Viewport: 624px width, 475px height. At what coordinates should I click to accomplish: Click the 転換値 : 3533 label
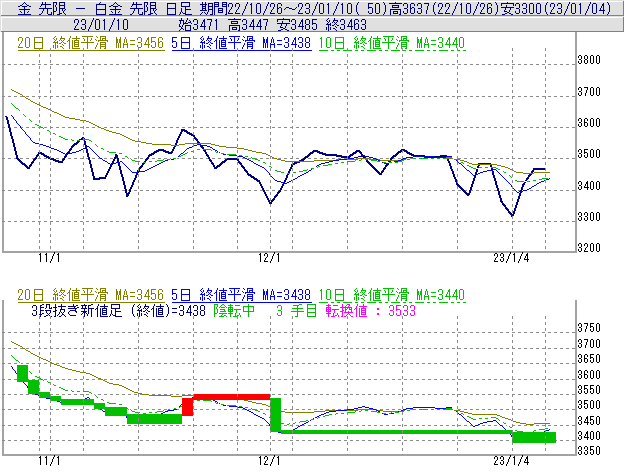coord(370,310)
